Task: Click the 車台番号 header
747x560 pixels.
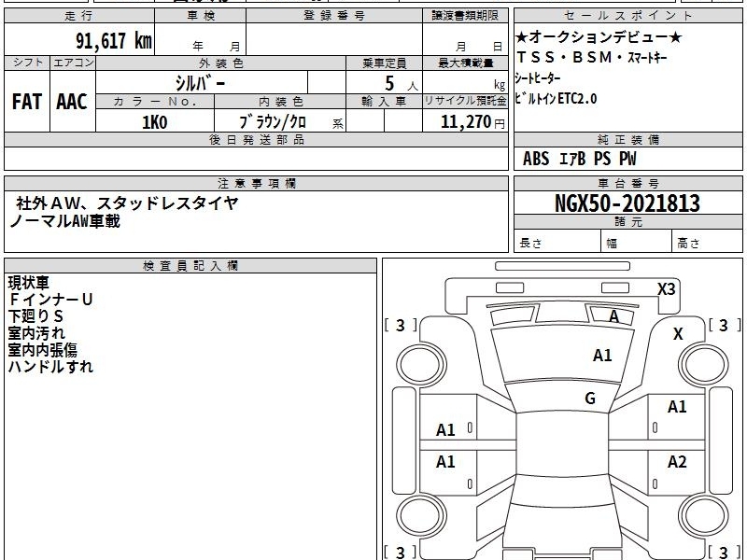Action: coord(627,183)
